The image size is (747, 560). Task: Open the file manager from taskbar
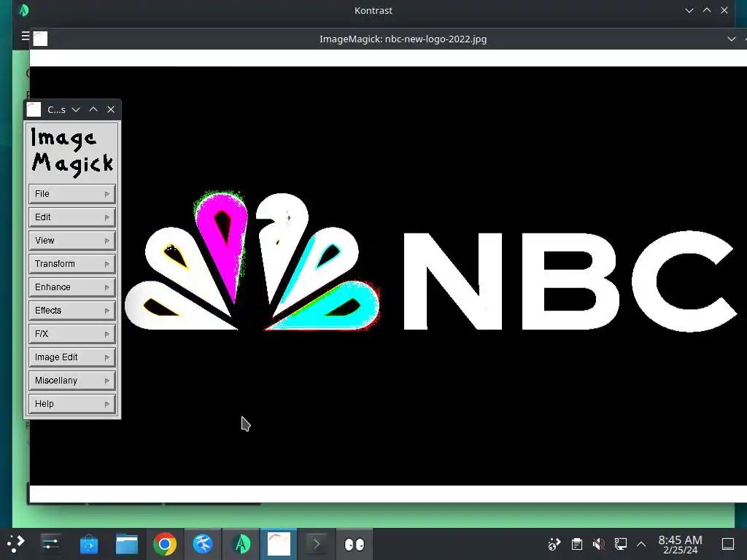click(x=127, y=544)
